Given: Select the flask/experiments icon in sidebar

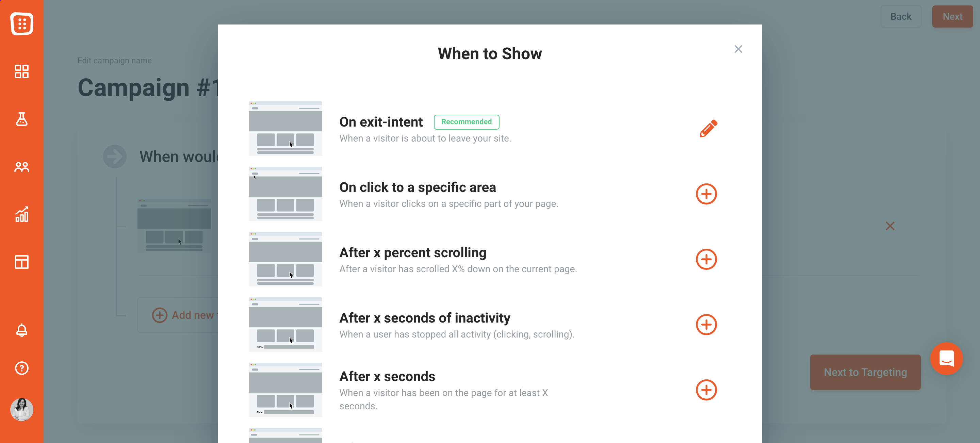Looking at the screenshot, I should tap(22, 119).
